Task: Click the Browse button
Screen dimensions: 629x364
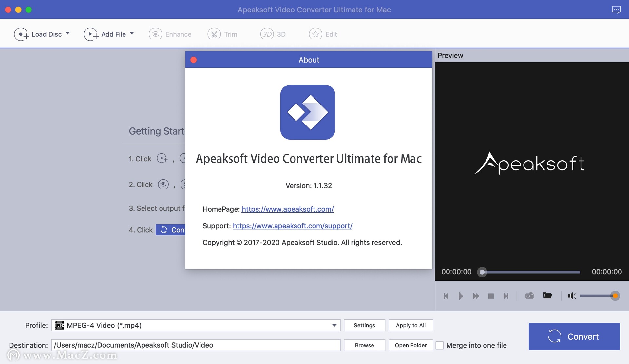Action: click(364, 345)
